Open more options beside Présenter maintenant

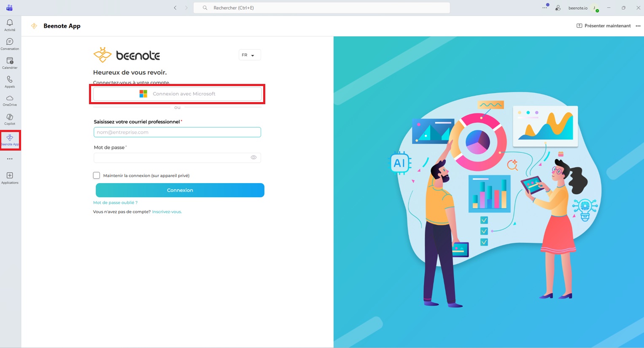pyautogui.click(x=638, y=26)
